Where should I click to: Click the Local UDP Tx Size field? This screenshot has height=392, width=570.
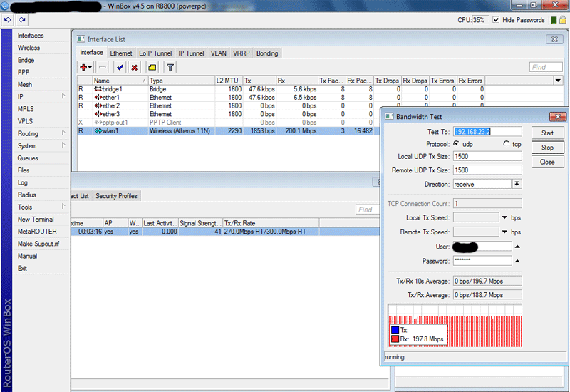click(x=487, y=156)
